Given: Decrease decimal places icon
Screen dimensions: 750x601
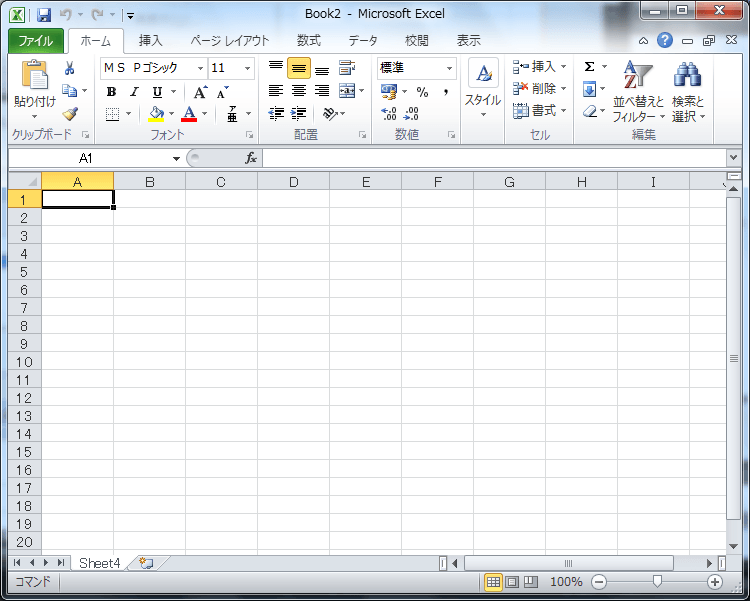Looking at the screenshot, I should [x=411, y=113].
